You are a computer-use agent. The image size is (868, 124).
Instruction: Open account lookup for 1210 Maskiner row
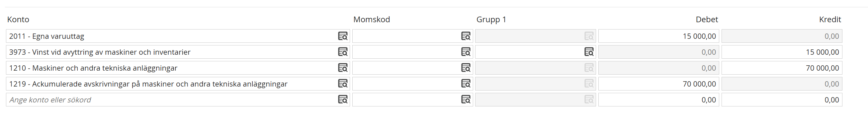[x=343, y=68]
